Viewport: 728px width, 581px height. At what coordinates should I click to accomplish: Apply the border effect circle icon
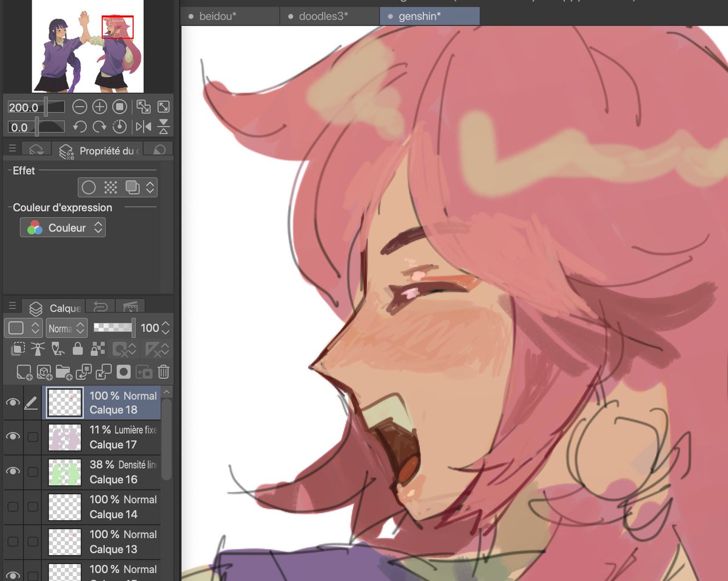pyautogui.click(x=89, y=187)
